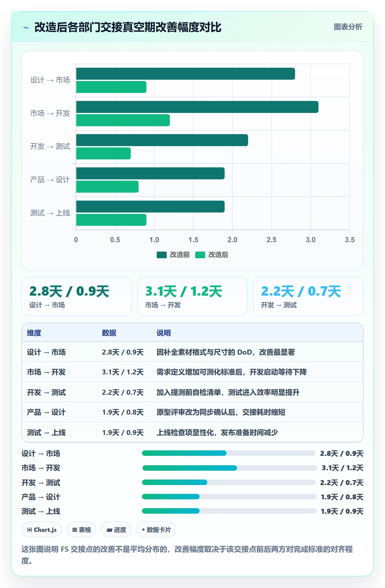The image size is (385, 588).
Task: Click the light 改造后 bar for 产品 → 设计
Action: pos(107,187)
